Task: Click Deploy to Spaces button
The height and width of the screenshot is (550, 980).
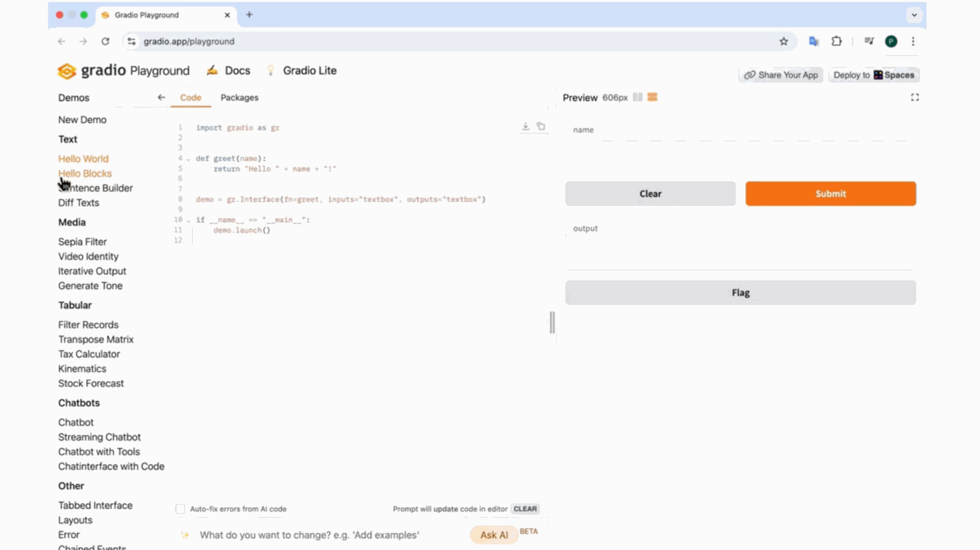Action: coord(874,75)
